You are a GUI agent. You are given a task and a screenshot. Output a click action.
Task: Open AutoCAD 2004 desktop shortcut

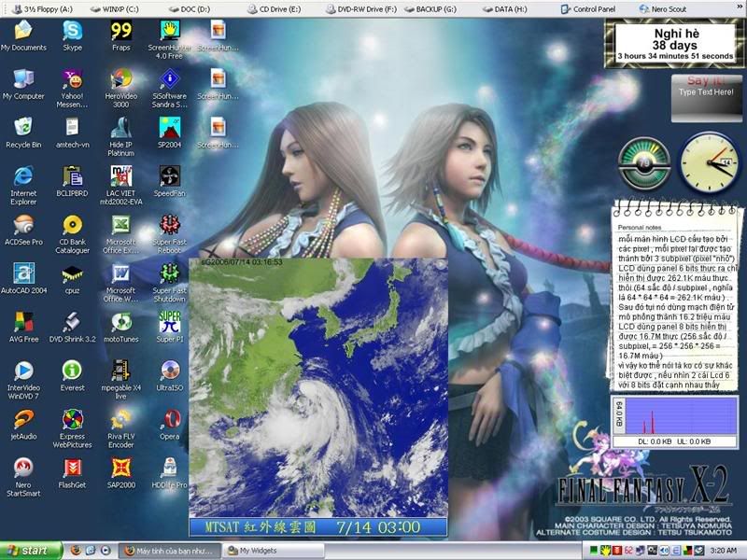point(23,278)
